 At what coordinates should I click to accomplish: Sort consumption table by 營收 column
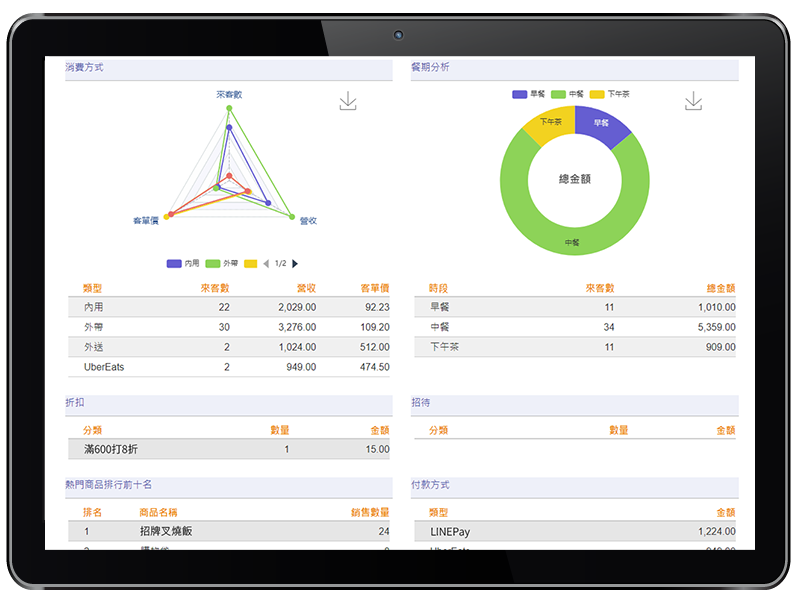[305, 288]
